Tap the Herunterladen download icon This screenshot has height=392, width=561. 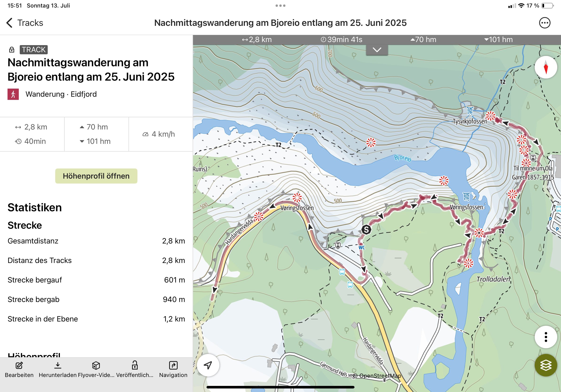58,365
